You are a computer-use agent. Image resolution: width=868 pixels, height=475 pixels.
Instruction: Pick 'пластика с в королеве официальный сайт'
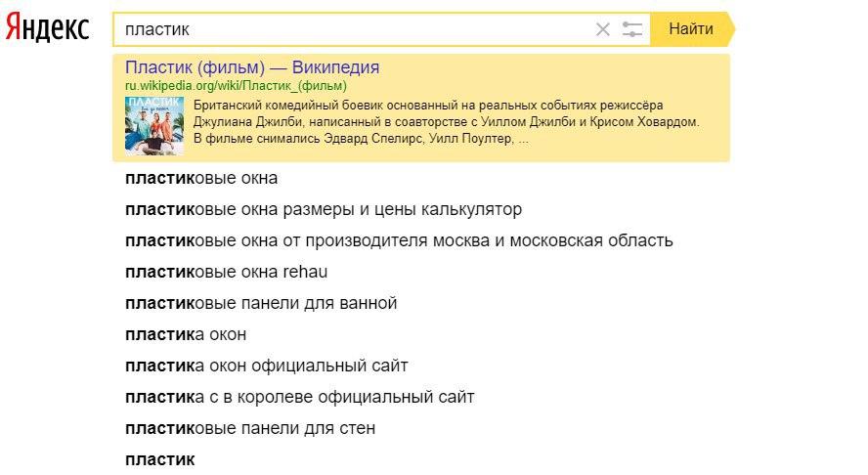(300, 397)
